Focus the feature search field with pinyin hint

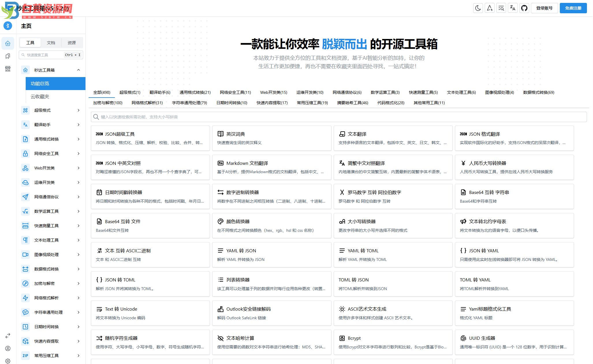click(339, 117)
